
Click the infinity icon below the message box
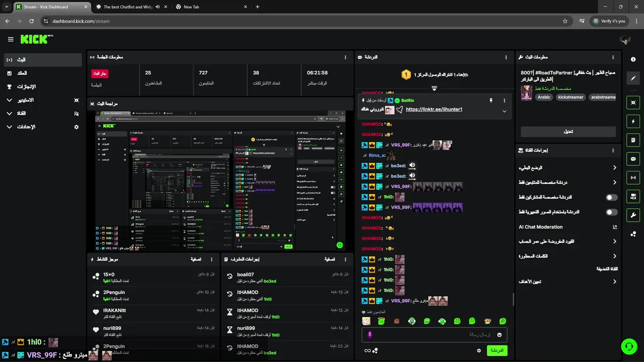coord(367,350)
